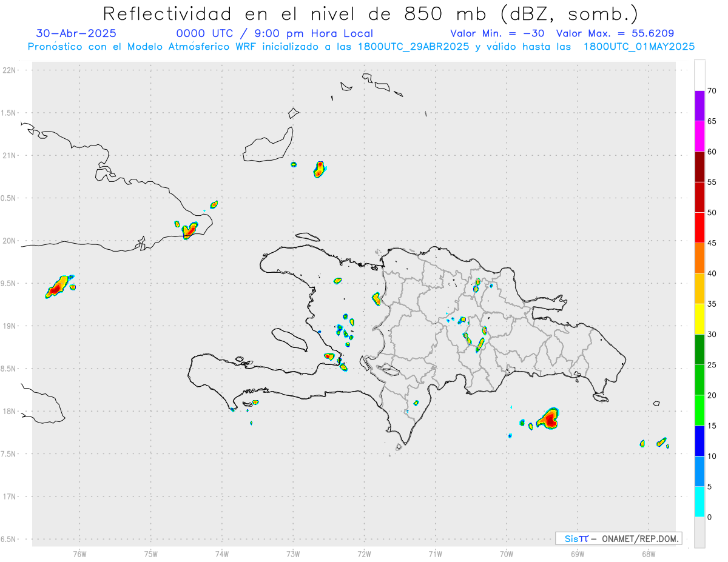Click the '68W' longitude label
Screen dimensions: 728x562
(x=649, y=554)
